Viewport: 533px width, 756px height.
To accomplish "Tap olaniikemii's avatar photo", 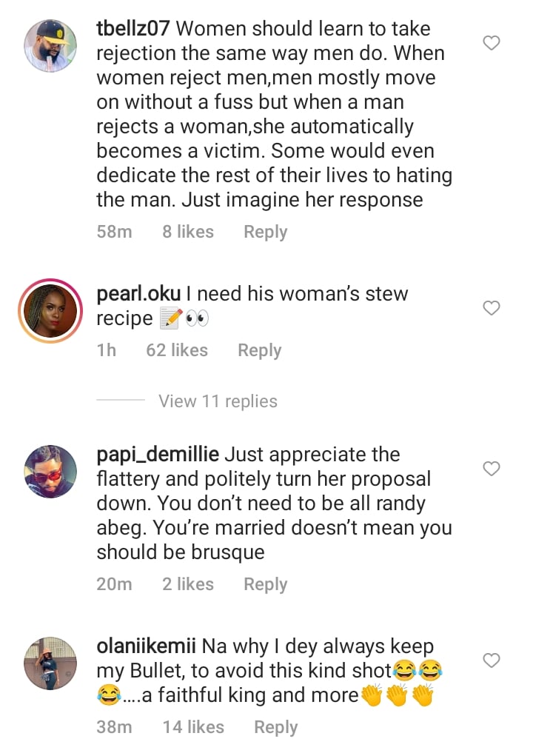I will pyautogui.click(x=50, y=663).
